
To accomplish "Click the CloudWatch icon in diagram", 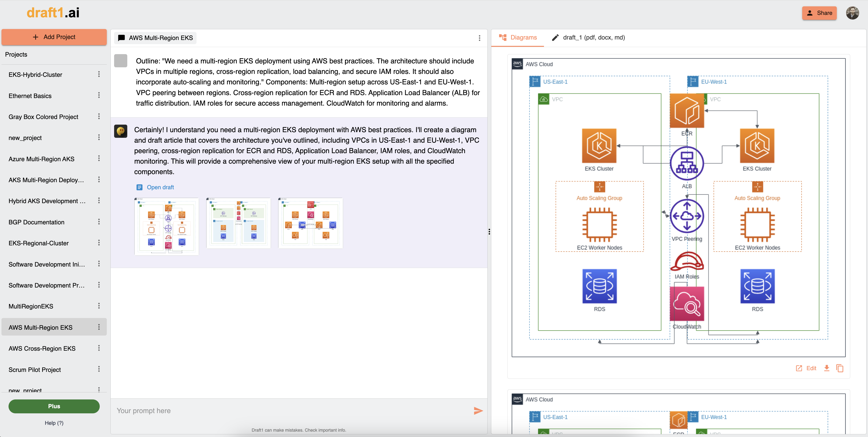I will coord(687,304).
